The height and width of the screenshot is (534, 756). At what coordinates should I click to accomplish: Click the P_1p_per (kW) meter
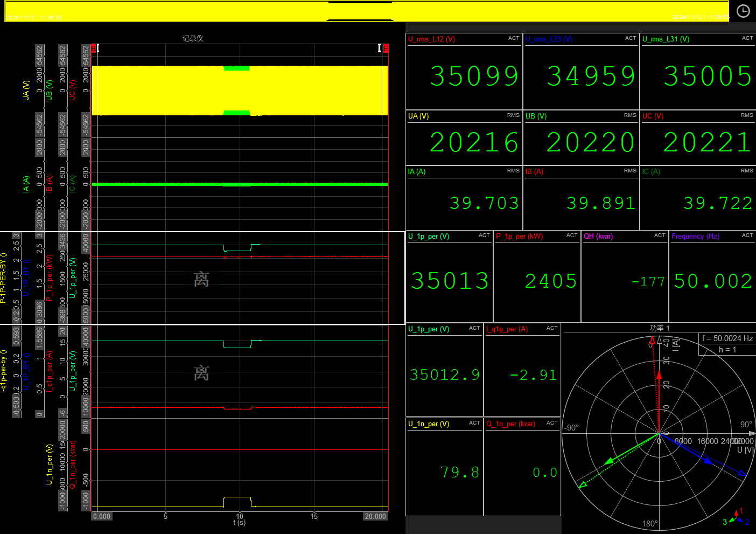(537, 276)
